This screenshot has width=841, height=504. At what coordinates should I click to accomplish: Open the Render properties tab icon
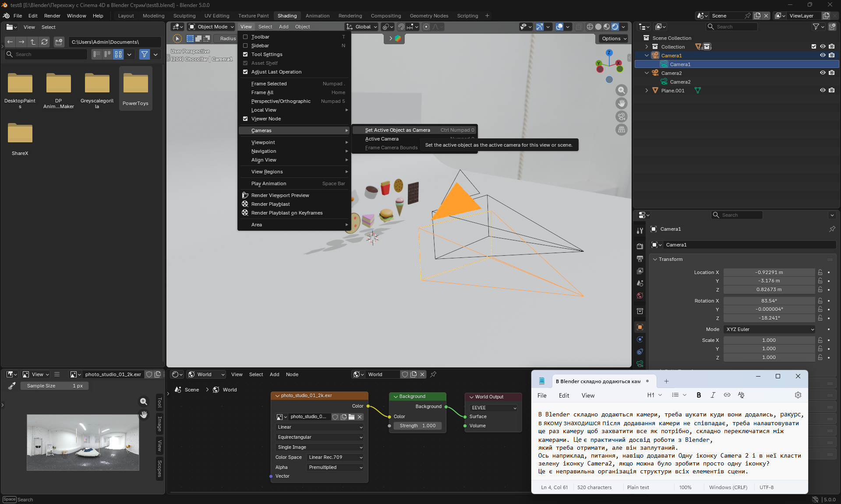pyautogui.click(x=640, y=247)
